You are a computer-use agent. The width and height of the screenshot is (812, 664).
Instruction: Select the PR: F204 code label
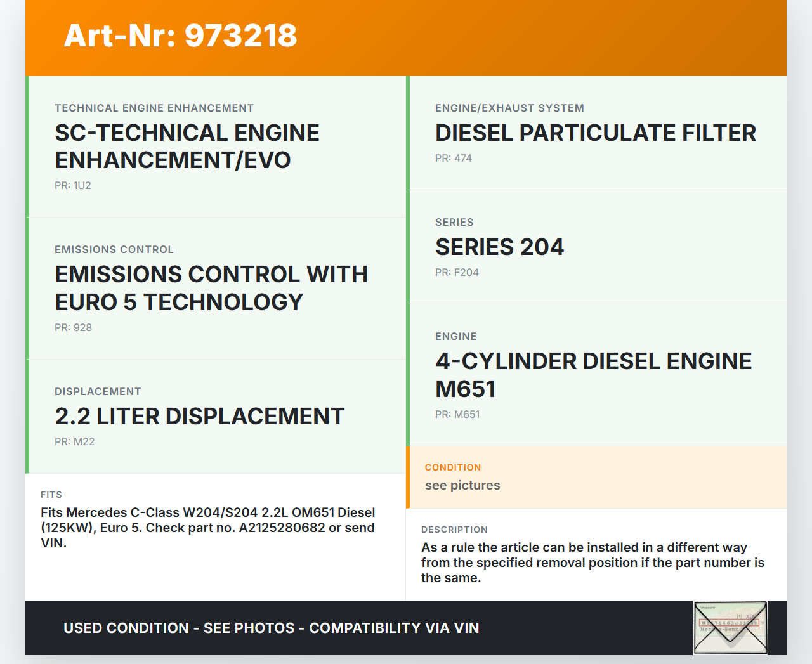(x=457, y=273)
